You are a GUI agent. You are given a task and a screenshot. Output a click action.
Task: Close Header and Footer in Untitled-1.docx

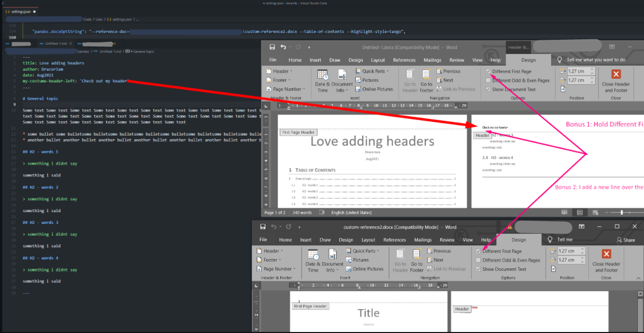(616, 81)
